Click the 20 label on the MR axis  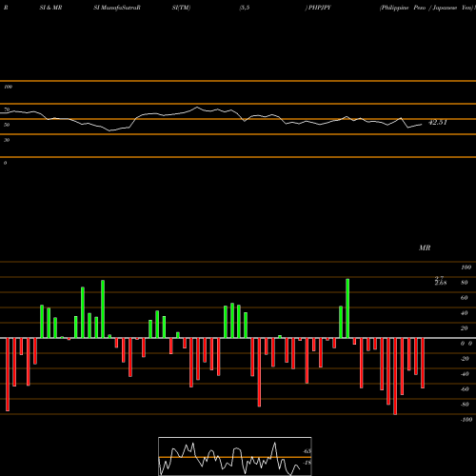[x=465, y=328]
